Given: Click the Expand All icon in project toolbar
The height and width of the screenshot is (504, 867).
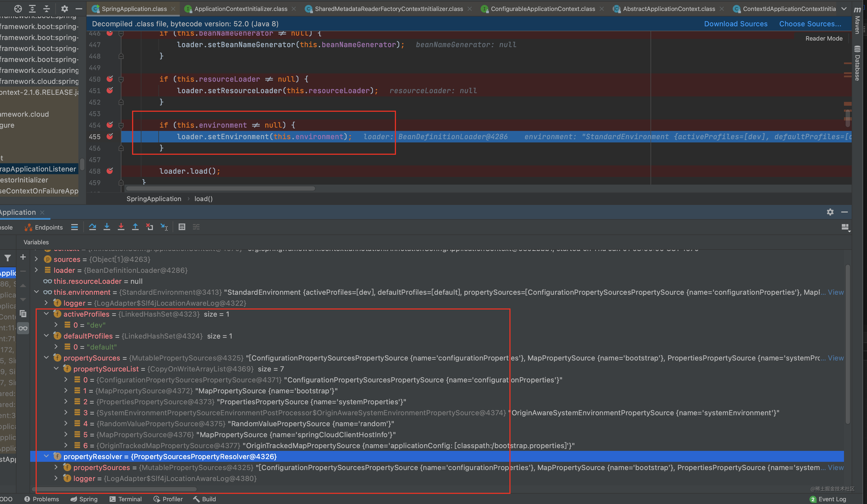Looking at the screenshot, I should 32,8.
